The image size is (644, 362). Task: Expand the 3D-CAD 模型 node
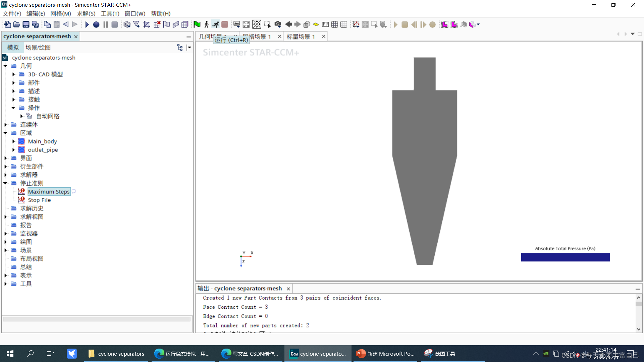click(13, 74)
